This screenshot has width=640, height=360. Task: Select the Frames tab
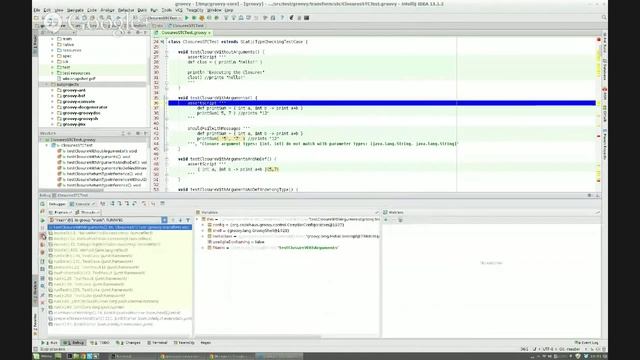60,212
